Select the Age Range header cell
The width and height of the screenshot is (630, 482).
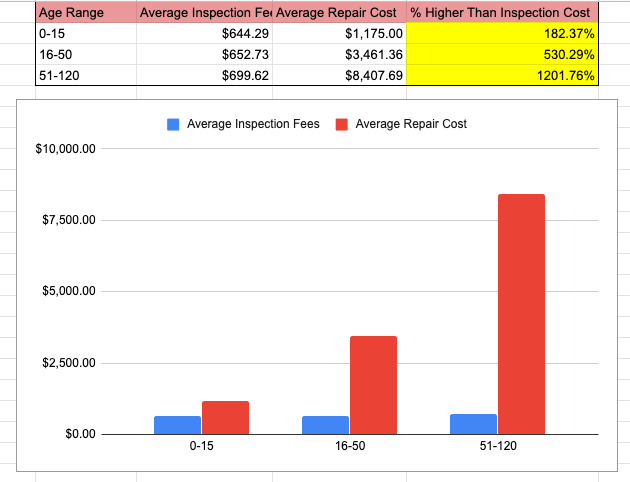pyautogui.click(x=85, y=13)
